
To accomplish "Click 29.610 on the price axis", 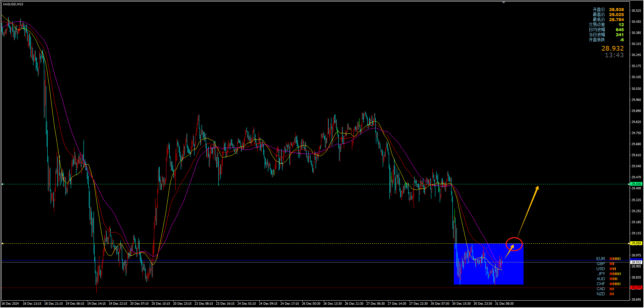I will click(636, 155).
